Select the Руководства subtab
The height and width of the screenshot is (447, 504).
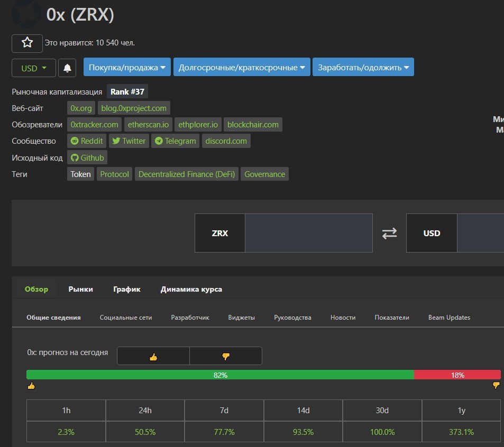tap(292, 317)
